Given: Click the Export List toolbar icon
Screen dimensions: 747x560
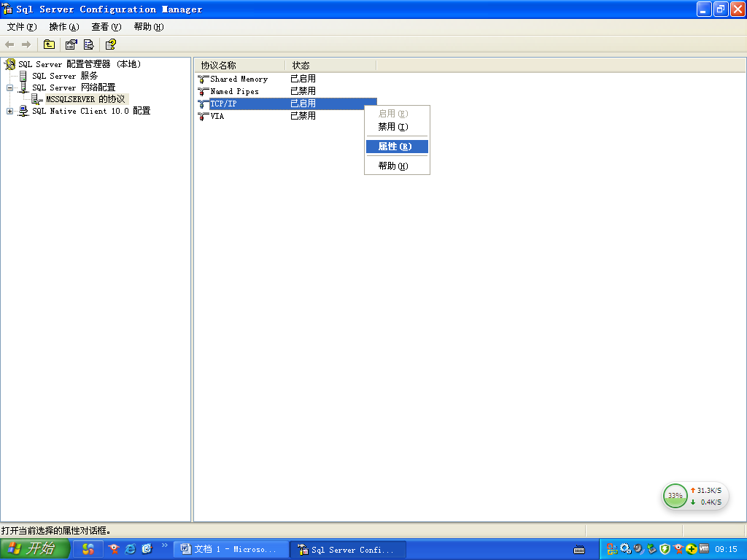Looking at the screenshot, I should point(88,44).
